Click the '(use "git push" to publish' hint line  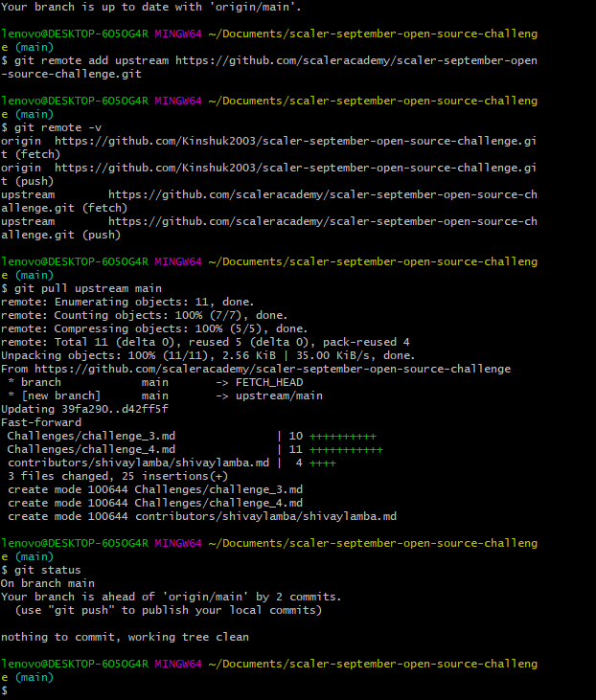coord(169,610)
